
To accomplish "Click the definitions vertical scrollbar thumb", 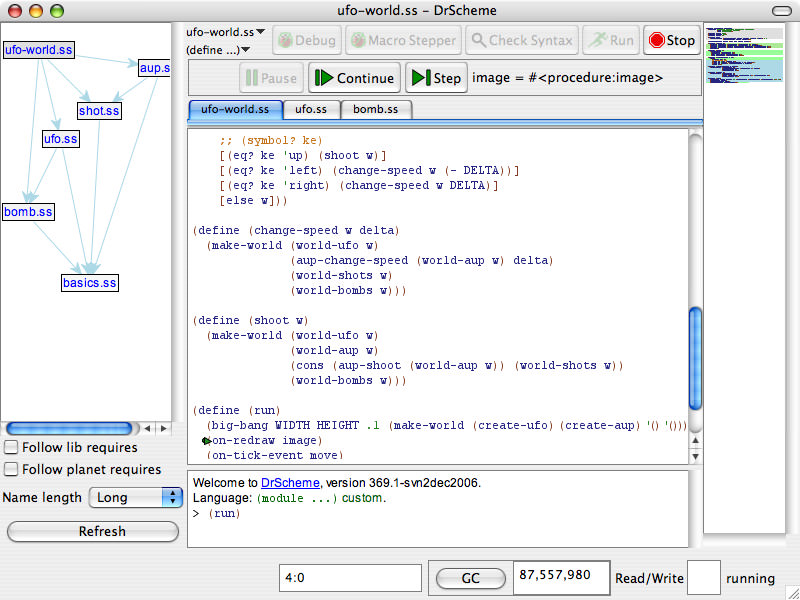I will [x=695, y=358].
